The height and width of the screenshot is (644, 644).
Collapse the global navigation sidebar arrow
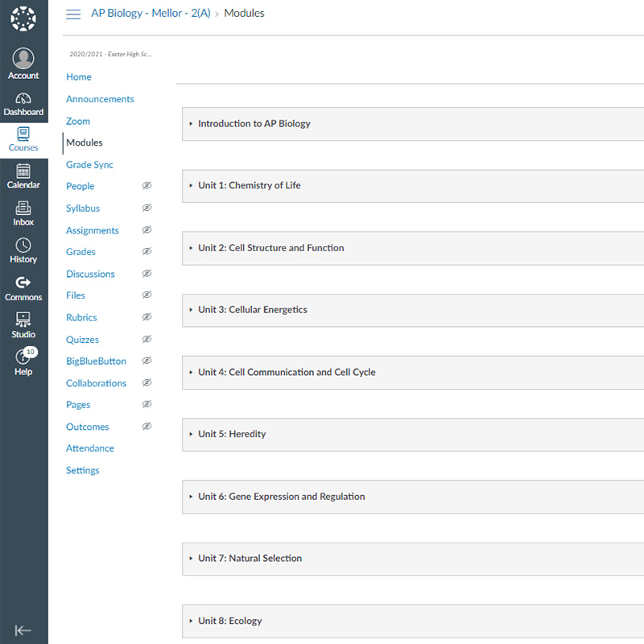click(x=23, y=630)
